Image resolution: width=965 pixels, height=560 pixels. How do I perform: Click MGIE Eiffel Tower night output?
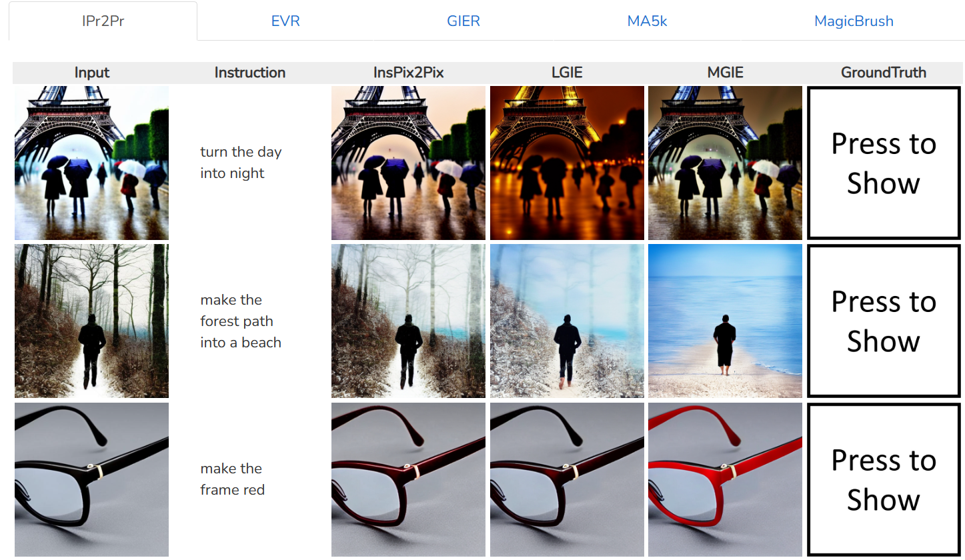(x=725, y=163)
